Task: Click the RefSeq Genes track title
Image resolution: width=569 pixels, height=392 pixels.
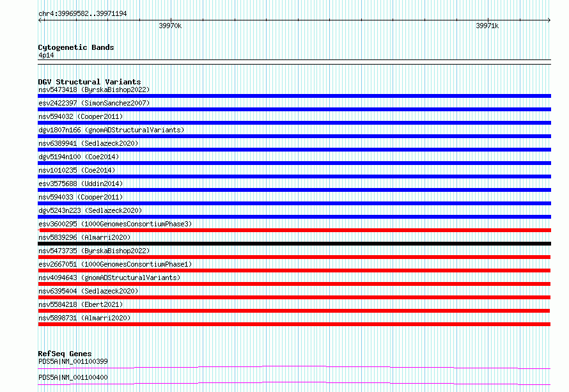Action: click(x=65, y=354)
